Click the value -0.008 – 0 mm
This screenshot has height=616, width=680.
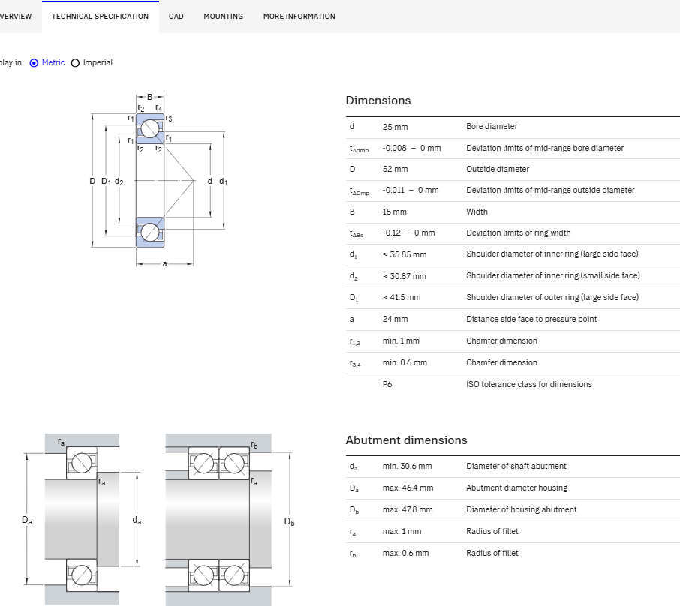click(411, 148)
